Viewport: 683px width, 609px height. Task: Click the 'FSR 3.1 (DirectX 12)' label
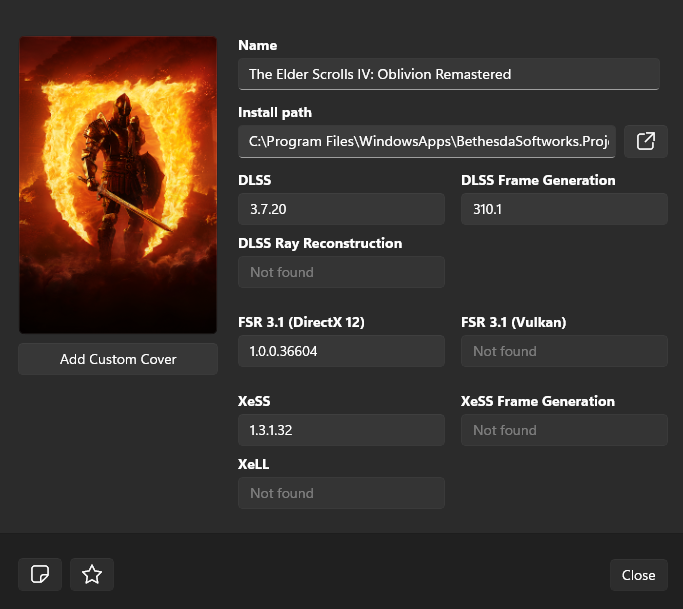(x=301, y=322)
